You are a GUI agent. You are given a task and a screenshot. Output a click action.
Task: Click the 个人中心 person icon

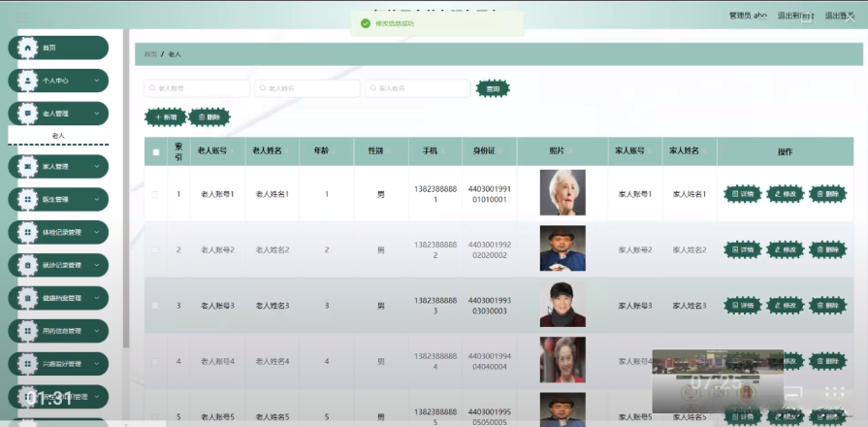pos(27,81)
